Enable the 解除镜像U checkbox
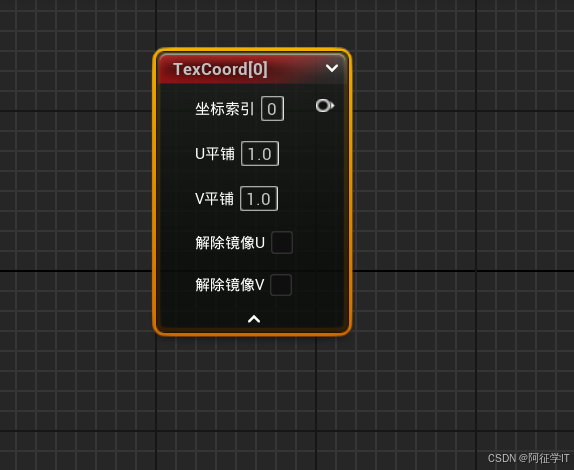The image size is (574, 470). (x=282, y=242)
